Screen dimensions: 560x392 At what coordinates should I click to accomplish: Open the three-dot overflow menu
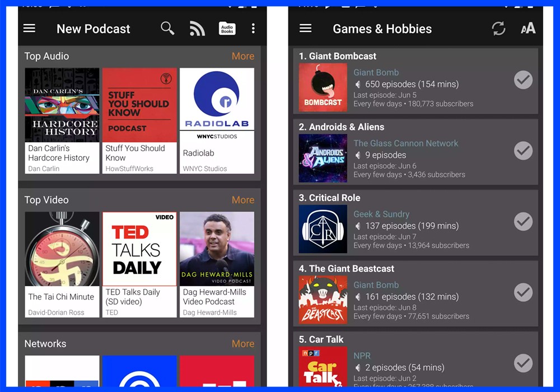click(253, 29)
